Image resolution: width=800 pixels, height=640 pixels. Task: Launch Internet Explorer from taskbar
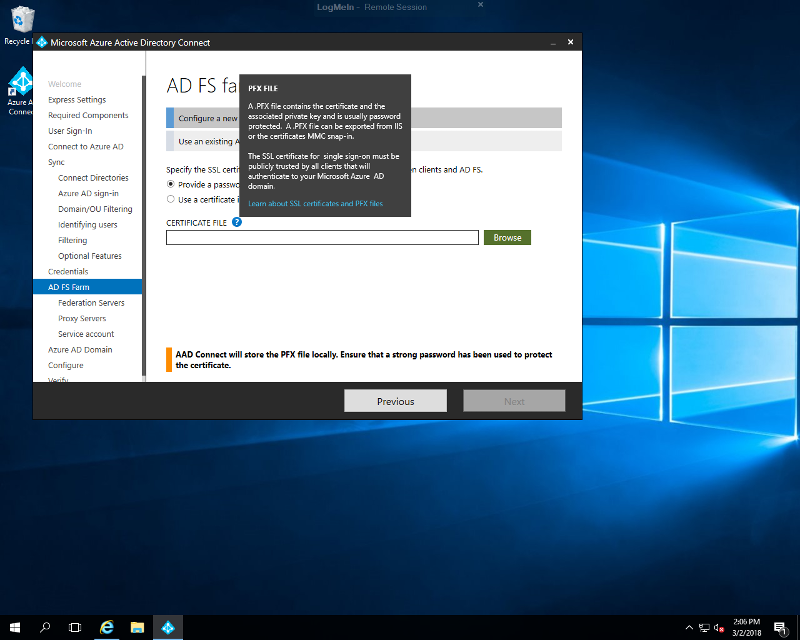click(x=107, y=627)
